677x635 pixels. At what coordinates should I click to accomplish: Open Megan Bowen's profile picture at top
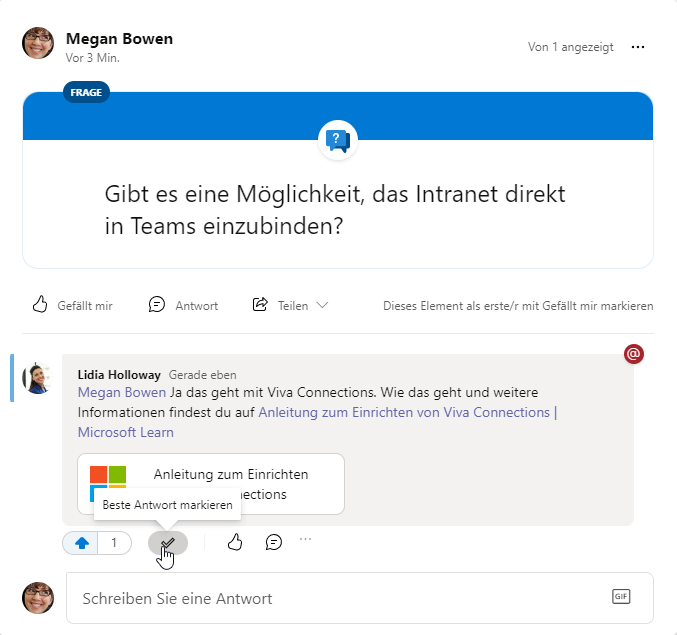pyautogui.click(x=39, y=44)
